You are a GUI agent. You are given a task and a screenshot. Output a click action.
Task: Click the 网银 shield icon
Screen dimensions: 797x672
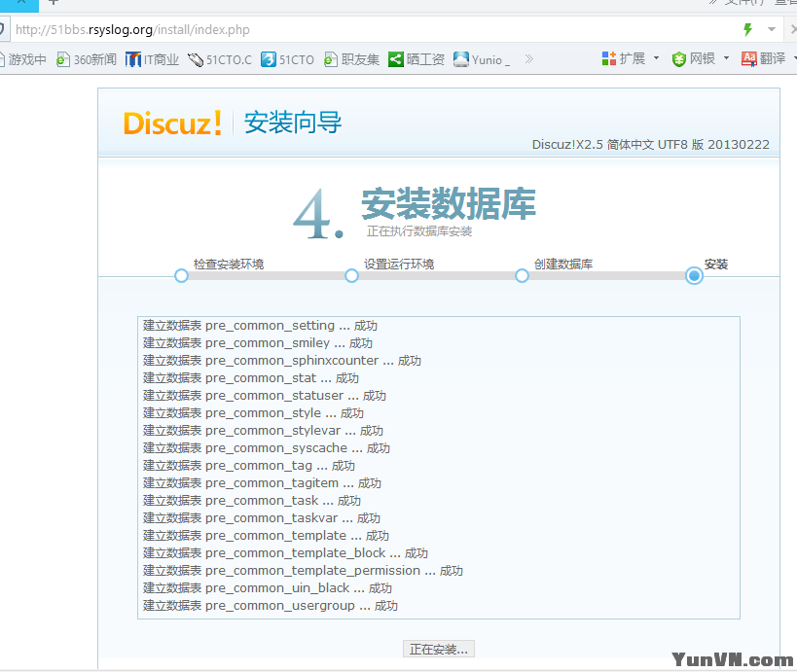(x=679, y=59)
